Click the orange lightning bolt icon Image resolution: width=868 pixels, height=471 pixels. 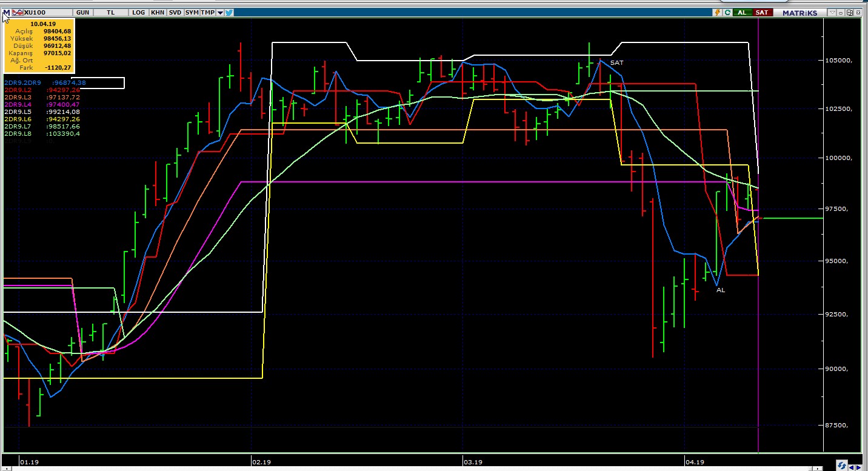718,12
